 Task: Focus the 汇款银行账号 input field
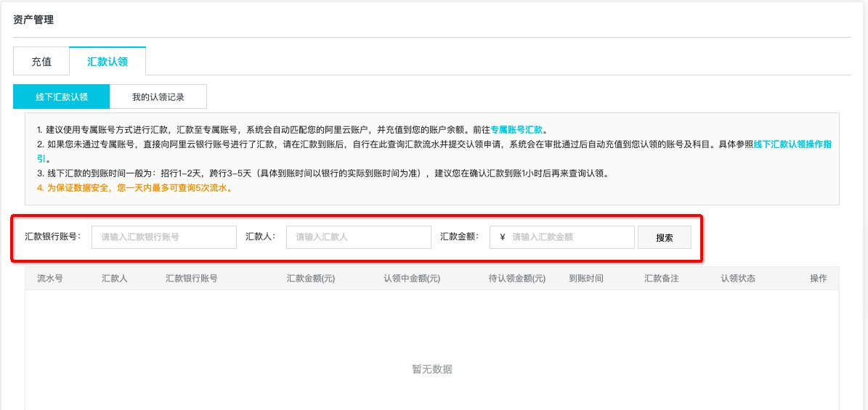coord(164,237)
